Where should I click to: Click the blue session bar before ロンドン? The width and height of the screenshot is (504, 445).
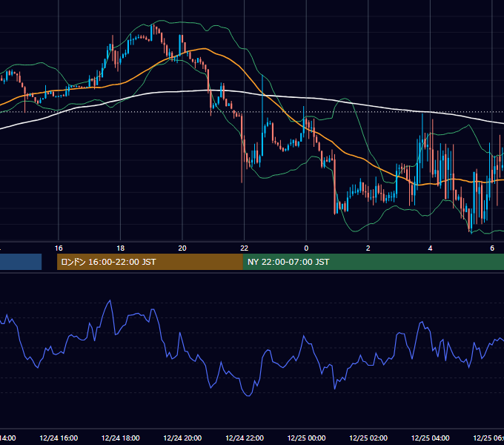click(21, 262)
